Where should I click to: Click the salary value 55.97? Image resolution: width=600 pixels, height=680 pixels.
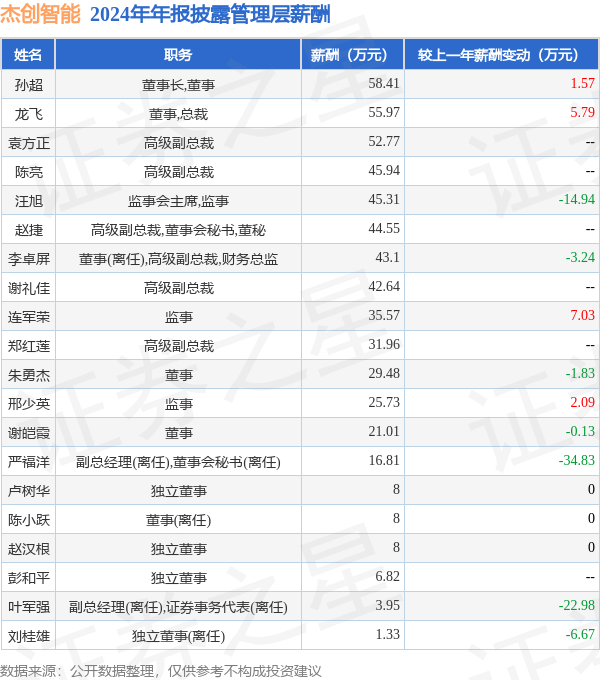(384, 112)
